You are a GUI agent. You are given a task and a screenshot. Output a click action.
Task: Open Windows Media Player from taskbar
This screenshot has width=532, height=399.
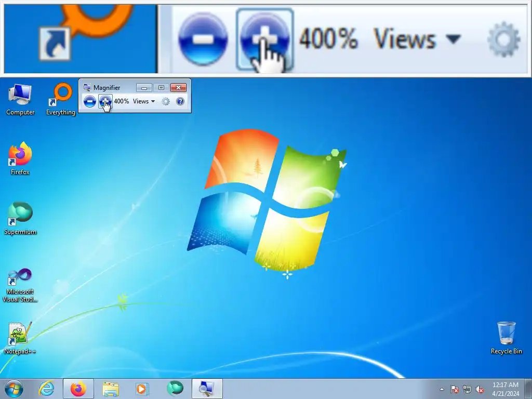(x=142, y=389)
